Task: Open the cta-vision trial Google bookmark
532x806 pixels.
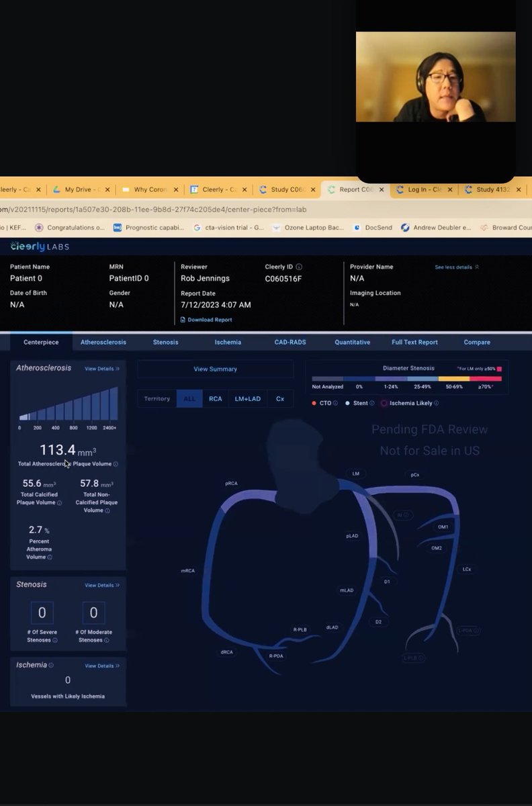Action: coord(228,228)
